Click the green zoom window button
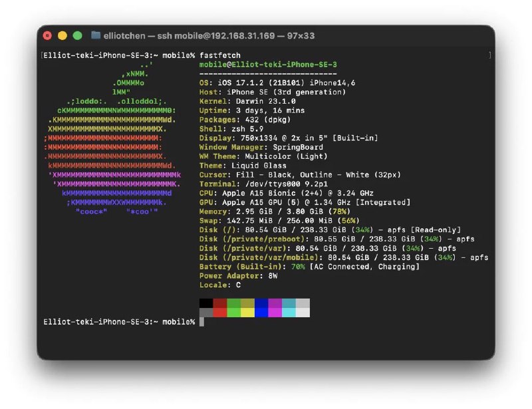This screenshot has height=409, width=532. (77, 36)
